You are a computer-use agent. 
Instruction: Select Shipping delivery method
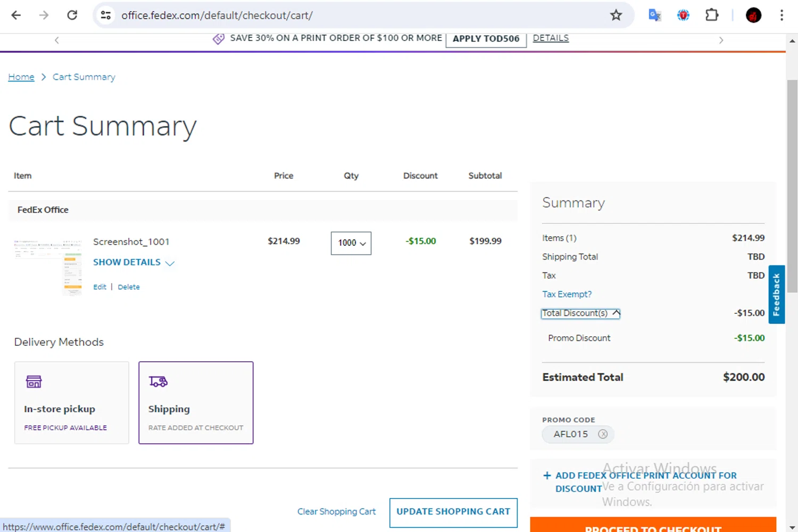(x=196, y=403)
